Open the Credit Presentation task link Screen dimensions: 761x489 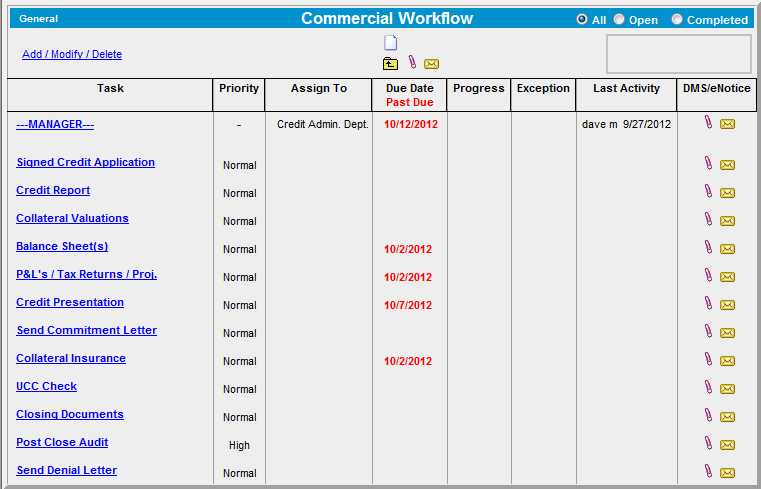70,302
